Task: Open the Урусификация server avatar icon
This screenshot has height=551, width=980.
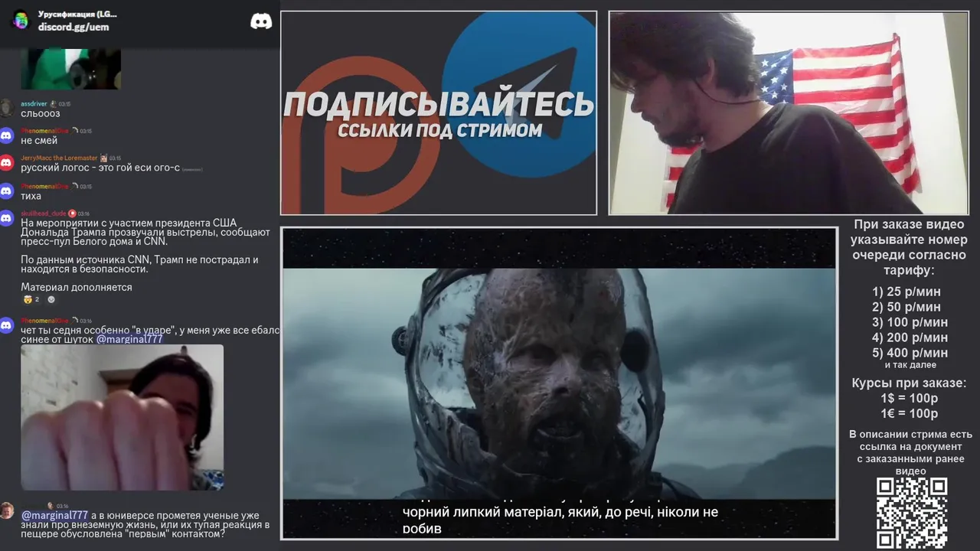Action: pos(21,21)
